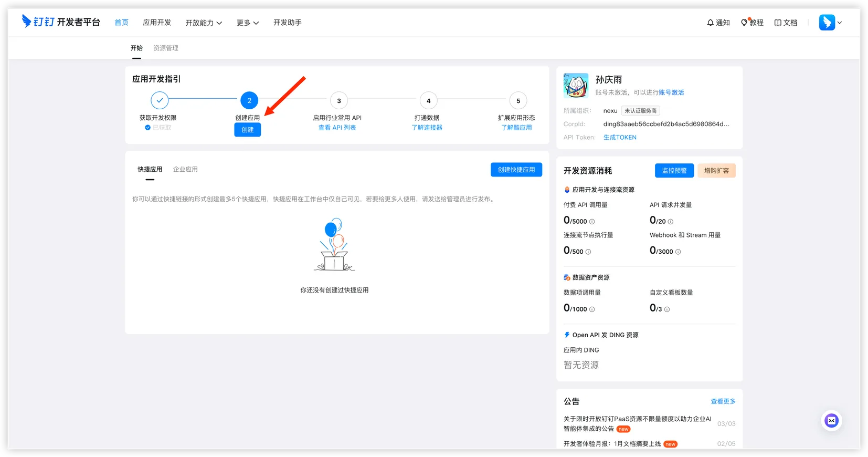The height and width of the screenshot is (457, 868).
Task: Click the step 4 circle 打通数据
Action: coord(429,100)
